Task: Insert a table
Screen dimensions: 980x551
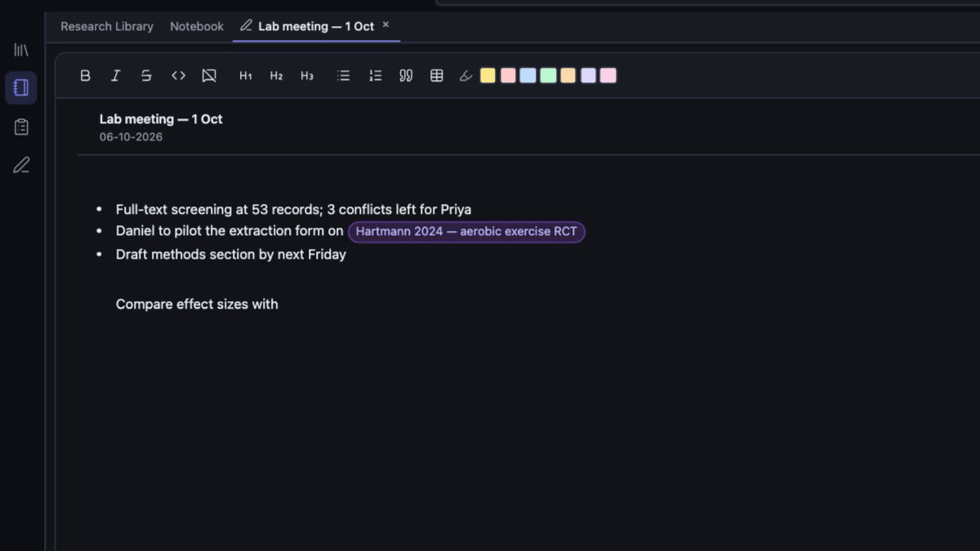Action: 437,76
